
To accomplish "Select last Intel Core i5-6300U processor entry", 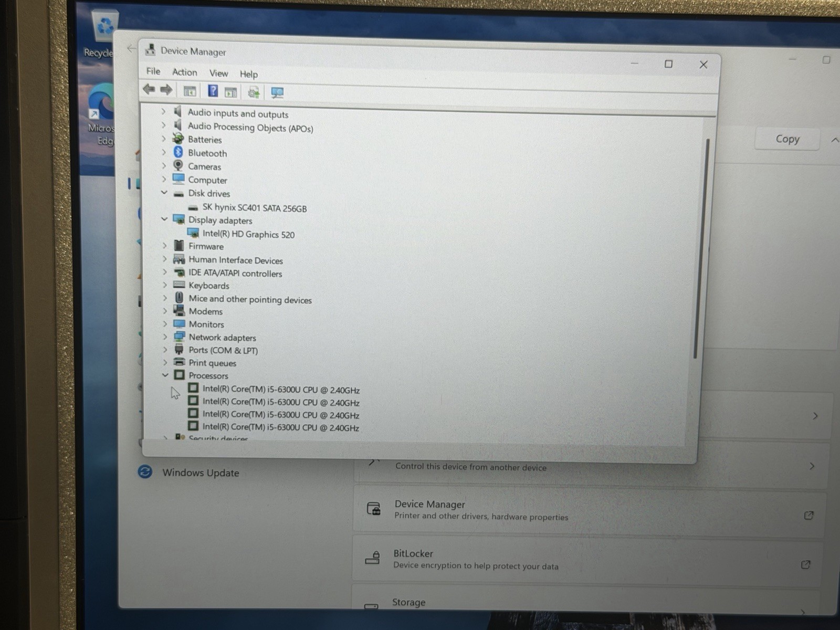I will (x=281, y=427).
